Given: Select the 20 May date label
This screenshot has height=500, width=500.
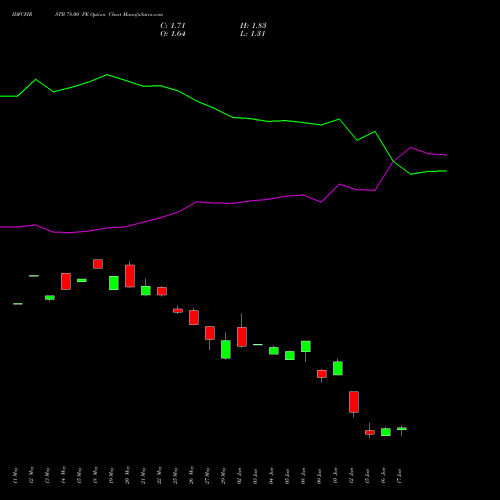Looking at the screenshot, I should 127,475.
